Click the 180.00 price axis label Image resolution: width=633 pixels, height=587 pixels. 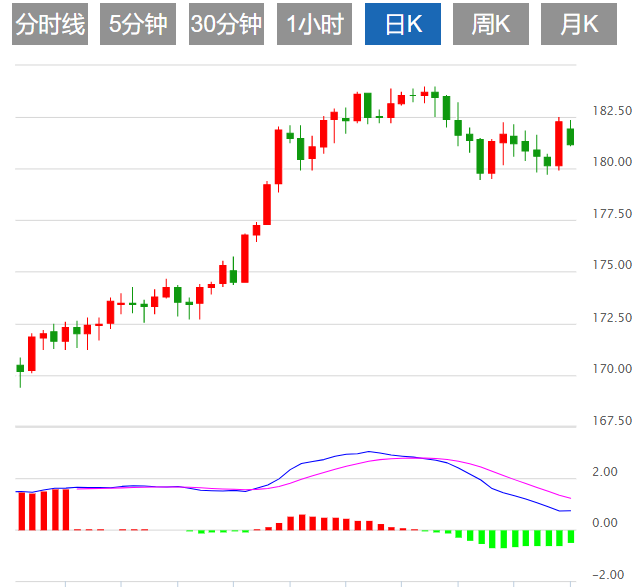point(612,162)
